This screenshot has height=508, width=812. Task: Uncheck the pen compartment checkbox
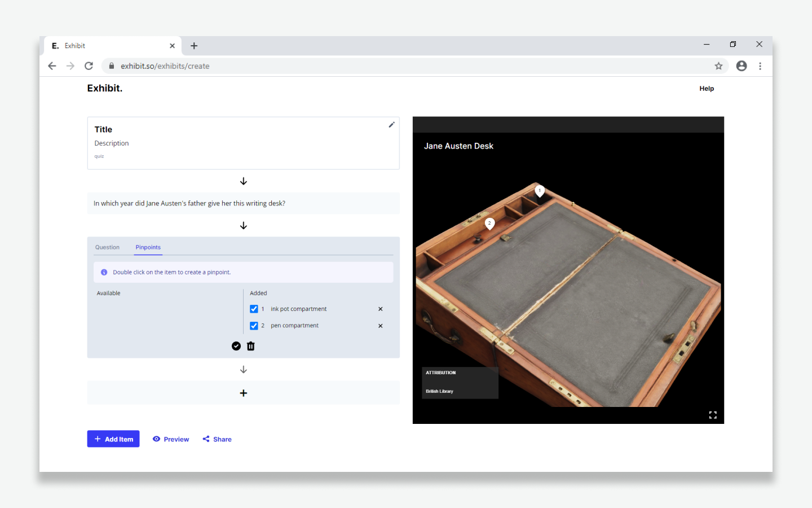[254, 326]
